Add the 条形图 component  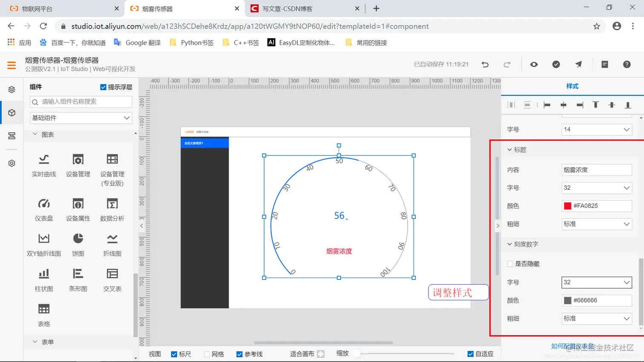click(78, 280)
